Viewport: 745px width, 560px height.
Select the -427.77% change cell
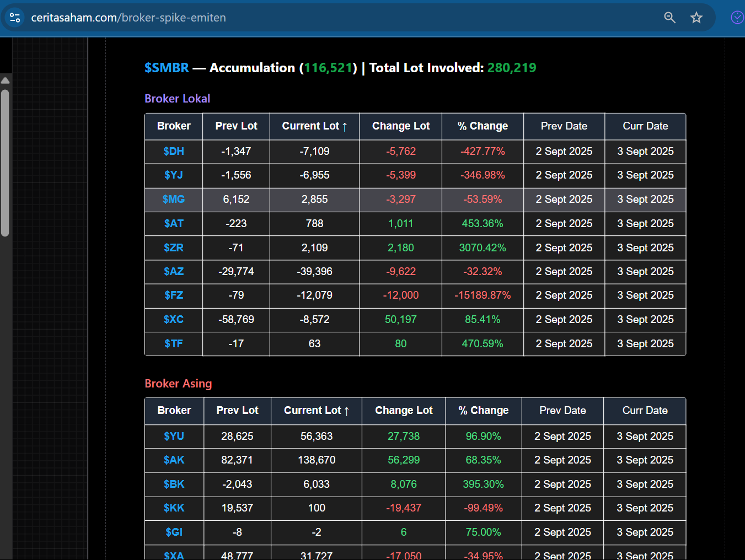coord(483,152)
